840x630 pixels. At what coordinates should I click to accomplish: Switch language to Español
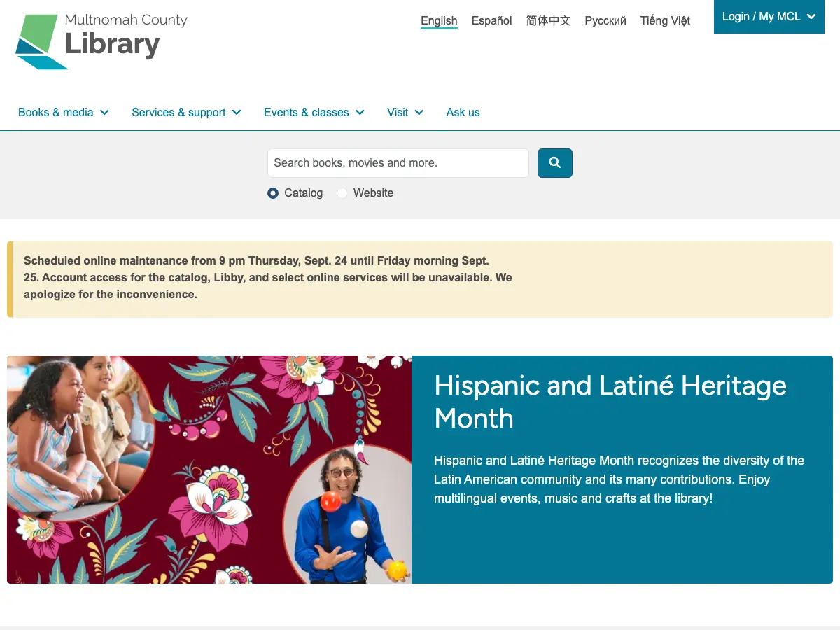[492, 21]
